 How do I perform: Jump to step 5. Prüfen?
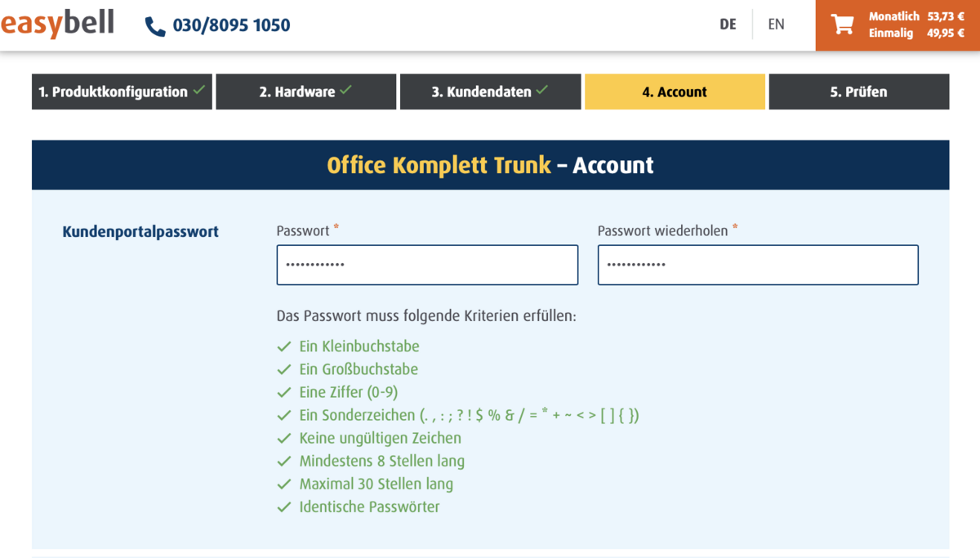click(x=858, y=92)
